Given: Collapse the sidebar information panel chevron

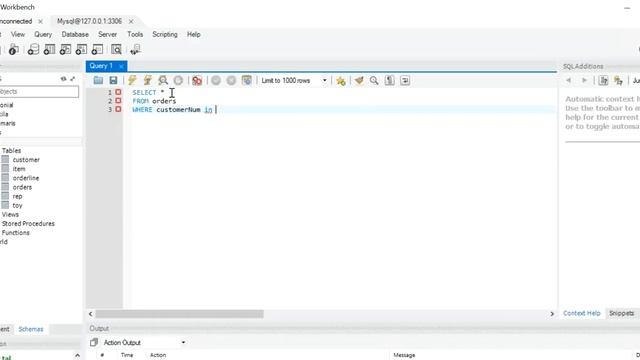Looking at the screenshot, I should tap(77, 356).
